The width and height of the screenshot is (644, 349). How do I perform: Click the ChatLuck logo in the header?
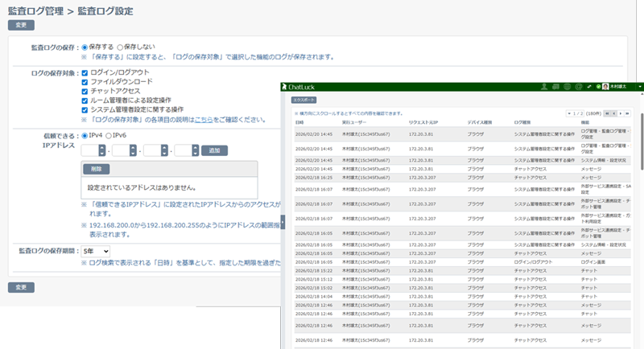(x=307, y=87)
